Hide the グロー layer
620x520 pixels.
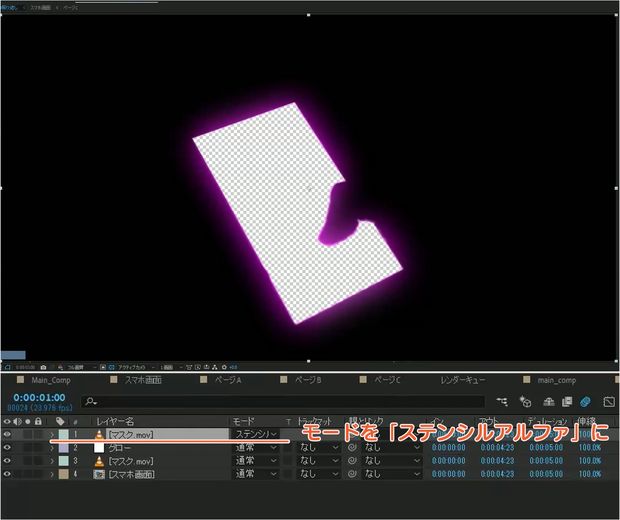click(7, 448)
